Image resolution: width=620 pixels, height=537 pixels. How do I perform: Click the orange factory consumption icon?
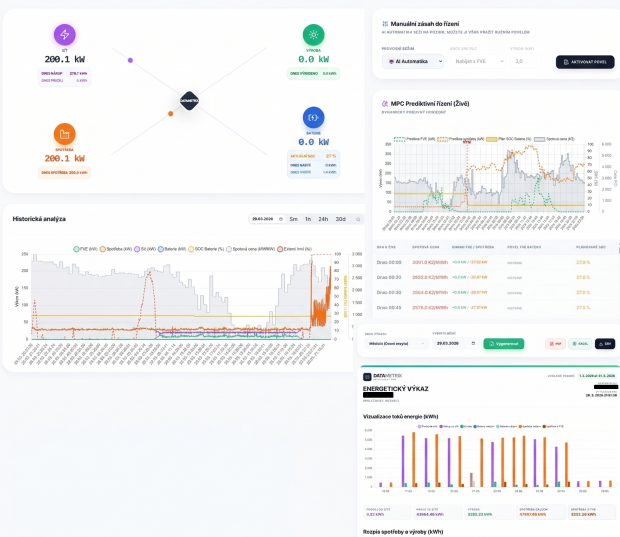[64, 134]
